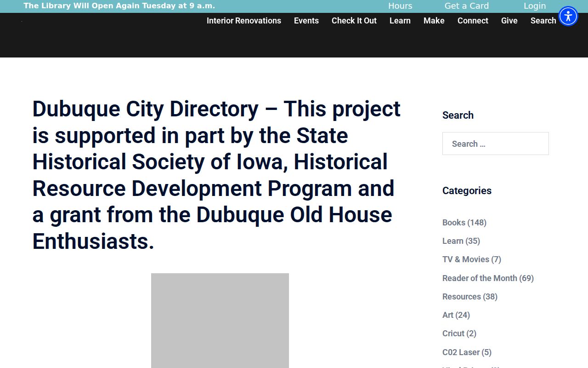This screenshot has height=368, width=588.
Task: Open the Reader of the Month category
Action: [x=488, y=278]
